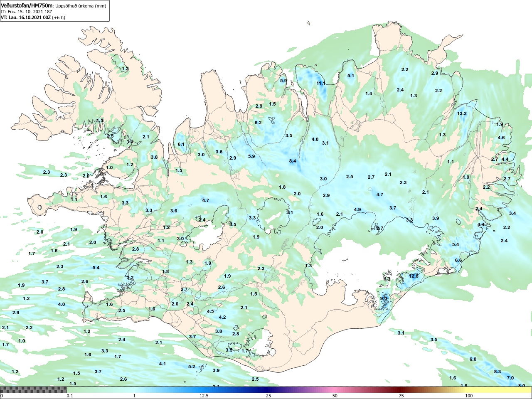This screenshot has width=532, height=399.
Task: Click the 8.4 precipitation value
Action: [293, 161]
